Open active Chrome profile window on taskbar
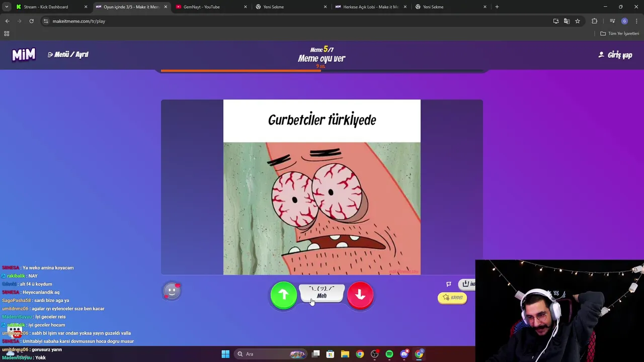 pyautogui.click(x=419, y=354)
